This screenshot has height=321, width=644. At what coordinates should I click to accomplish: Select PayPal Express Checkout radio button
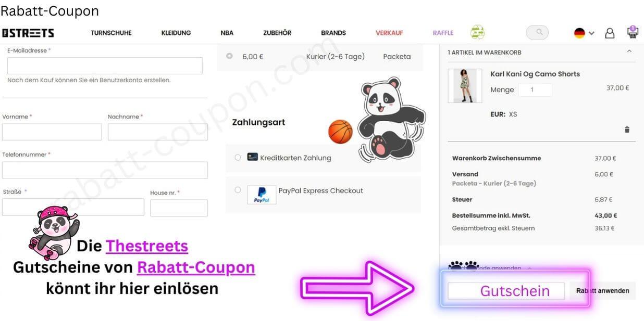[238, 190]
